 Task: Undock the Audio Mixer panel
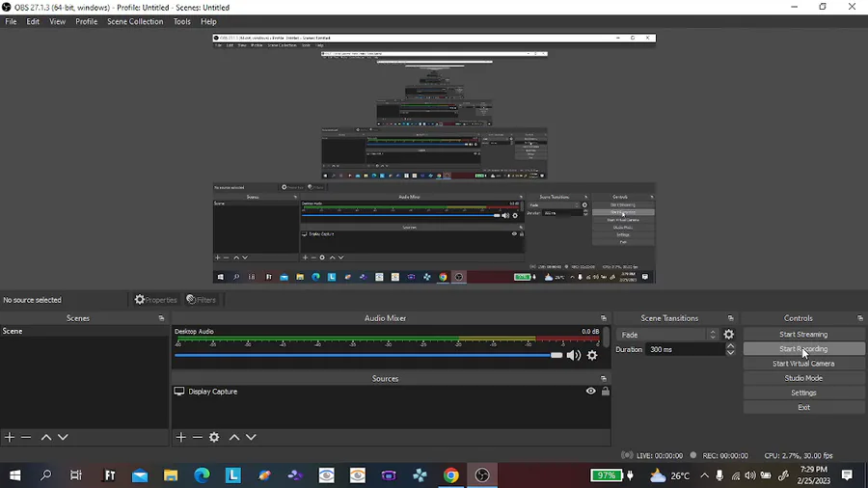coord(604,318)
